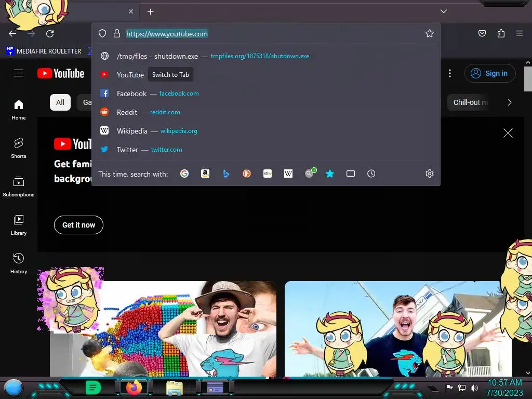Search this time with Amazon
532x399 pixels.
205,174
